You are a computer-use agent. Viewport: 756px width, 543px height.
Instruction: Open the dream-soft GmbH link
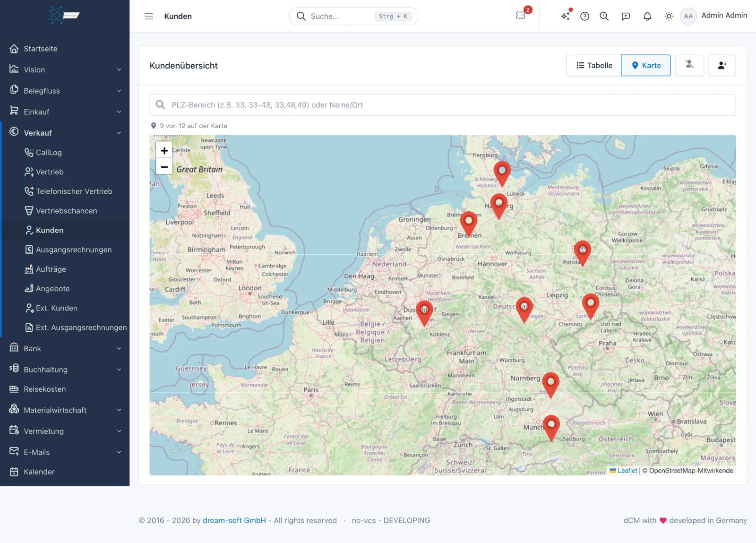click(234, 520)
